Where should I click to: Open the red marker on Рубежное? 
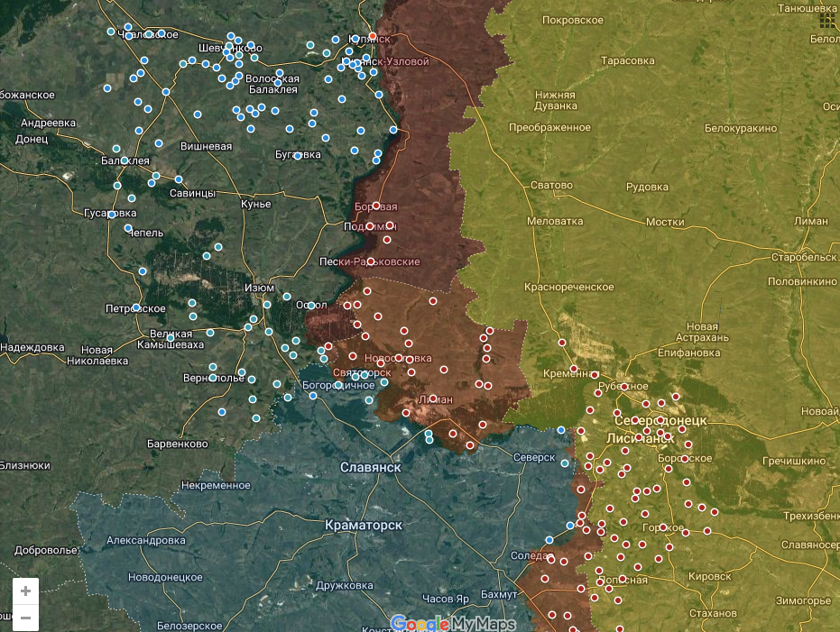[623, 387]
